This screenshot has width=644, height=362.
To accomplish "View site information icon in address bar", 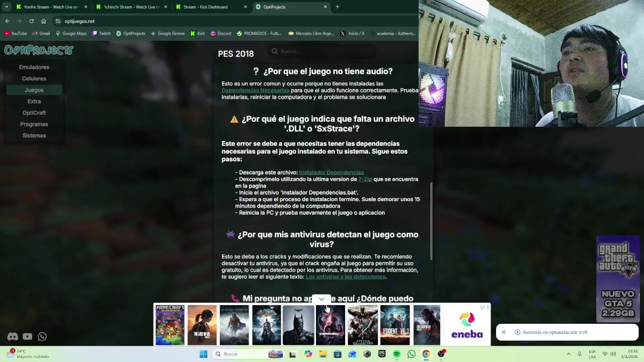I will [58, 21].
